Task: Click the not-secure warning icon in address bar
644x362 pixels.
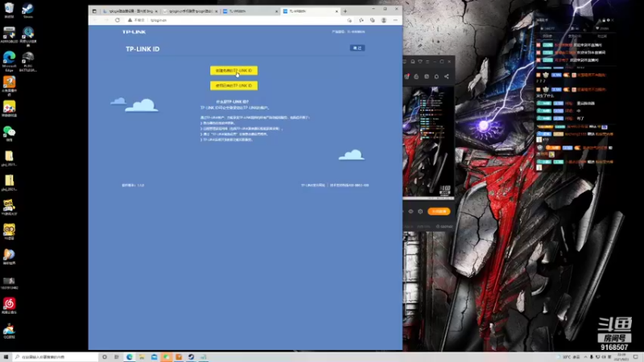Action: pos(130,20)
